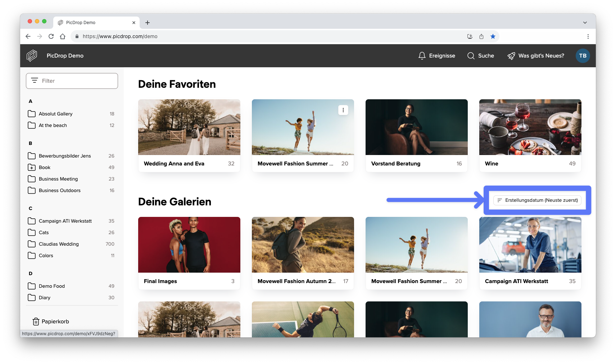616x364 pixels.
Task: Open options menu on Movewell Fashion Summer favorite
Action: [x=343, y=110]
